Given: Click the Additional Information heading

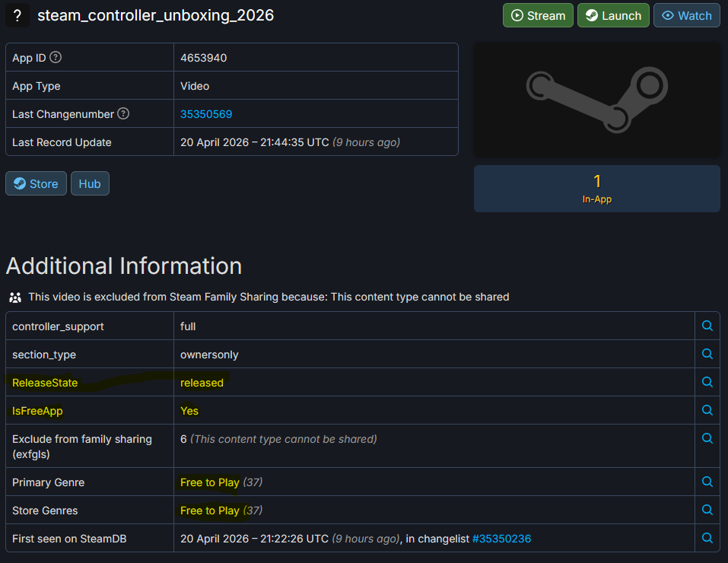Looking at the screenshot, I should pos(124,266).
